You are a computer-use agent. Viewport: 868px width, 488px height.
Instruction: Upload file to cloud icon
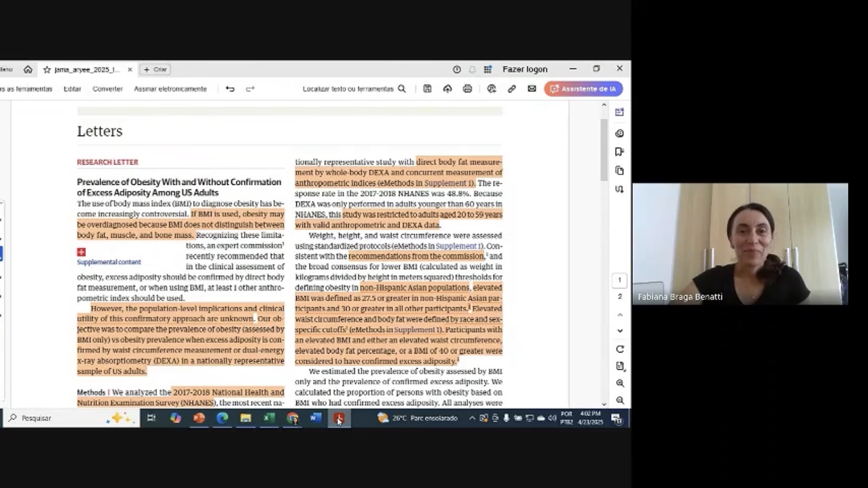click(447, 89)
